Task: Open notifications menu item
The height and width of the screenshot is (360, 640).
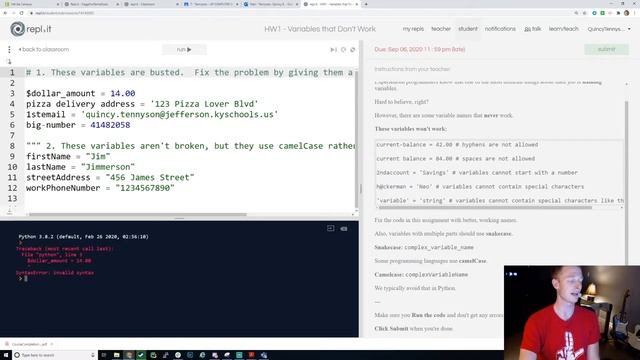Action: tap(500, 29)
